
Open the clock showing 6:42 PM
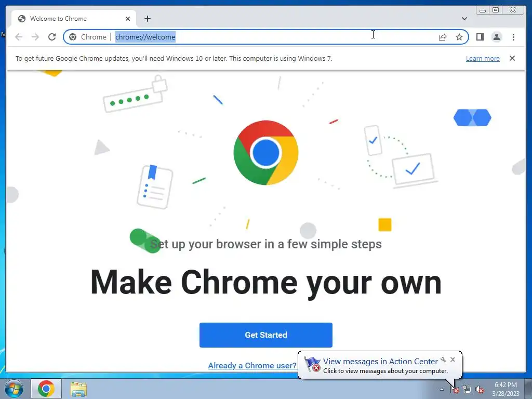[506, 389]
